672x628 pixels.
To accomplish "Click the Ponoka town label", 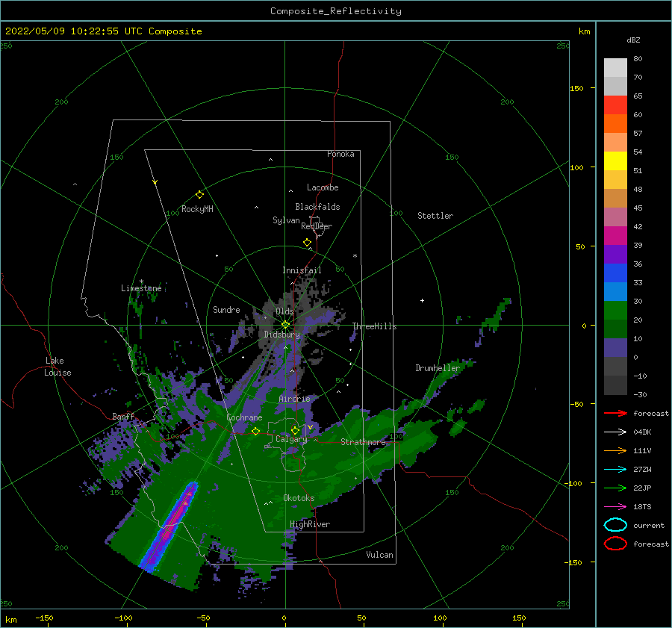I will pos(340,154).
